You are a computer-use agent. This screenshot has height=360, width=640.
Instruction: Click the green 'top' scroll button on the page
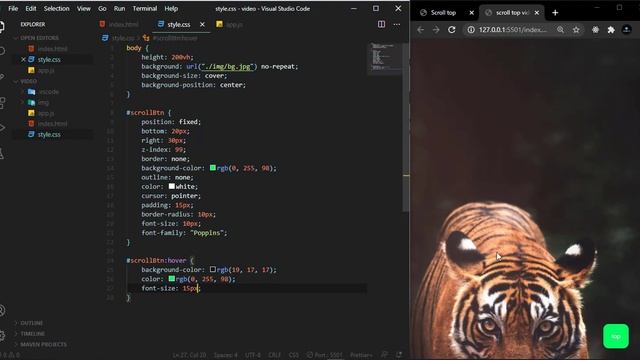click(x=616, y=336)
